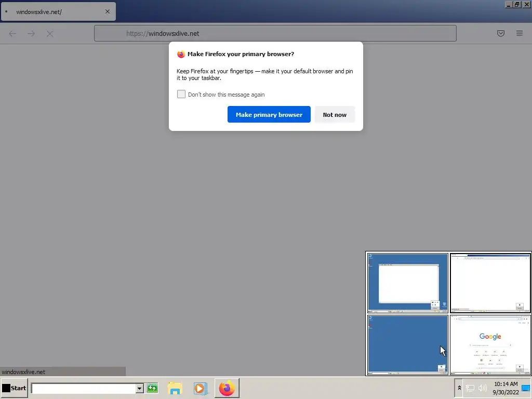
Task: Open the clock showing 10:14 AM
Action: coord(506,388)
